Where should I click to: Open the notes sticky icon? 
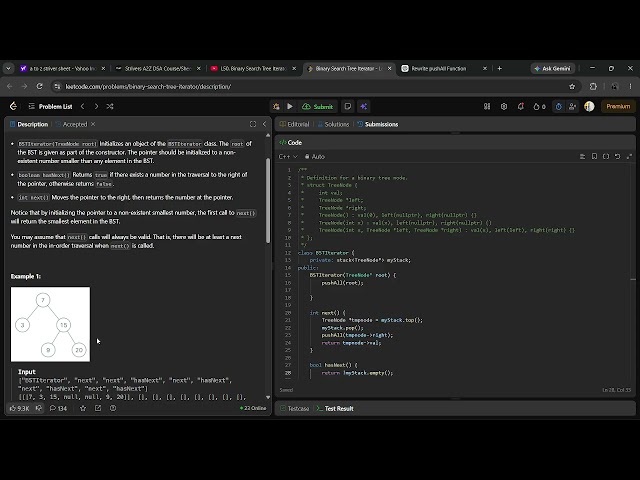point(348,107)
